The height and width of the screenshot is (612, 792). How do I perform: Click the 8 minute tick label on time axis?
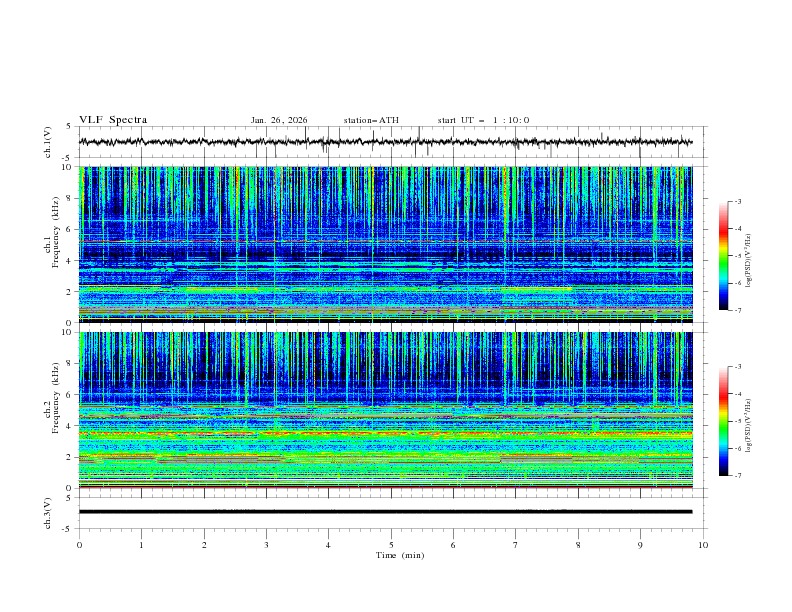pyautogui.click(x=578, y=545)
